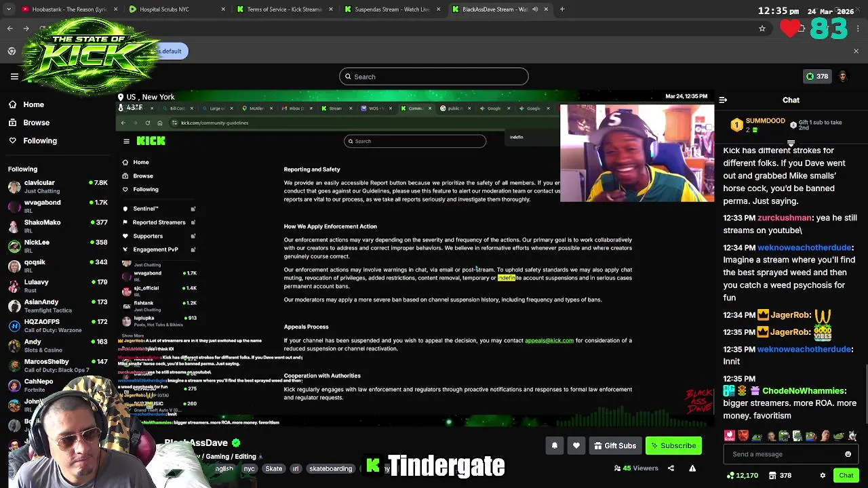Screen dimensions: 868x488
Task: Switch to Terms of Service Kick tab
Action: pos(284,9)
